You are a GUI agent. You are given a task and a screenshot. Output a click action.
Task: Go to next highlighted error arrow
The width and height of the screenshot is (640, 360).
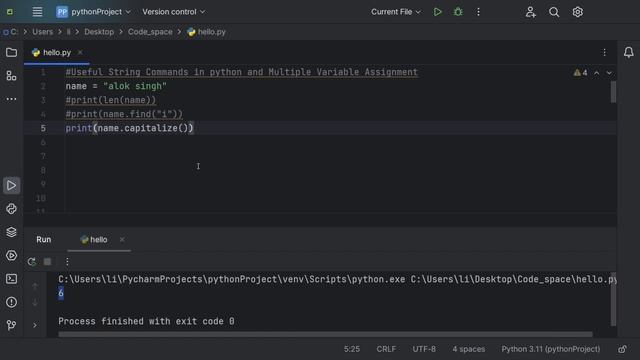(609, 73)
